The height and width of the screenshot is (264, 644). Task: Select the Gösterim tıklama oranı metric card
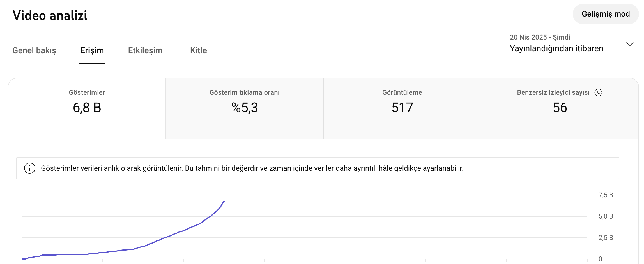[245, 108]
